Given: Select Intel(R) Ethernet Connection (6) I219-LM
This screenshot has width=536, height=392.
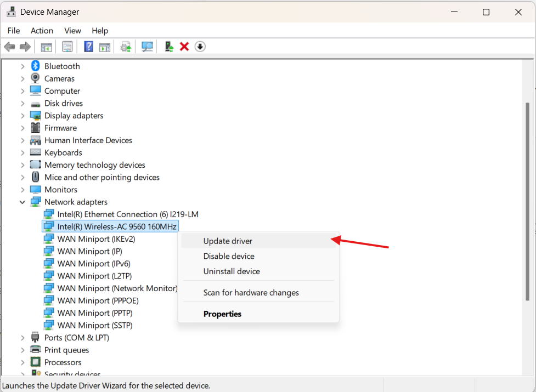Looking at the screenshot, I should (x=128, y=214).
